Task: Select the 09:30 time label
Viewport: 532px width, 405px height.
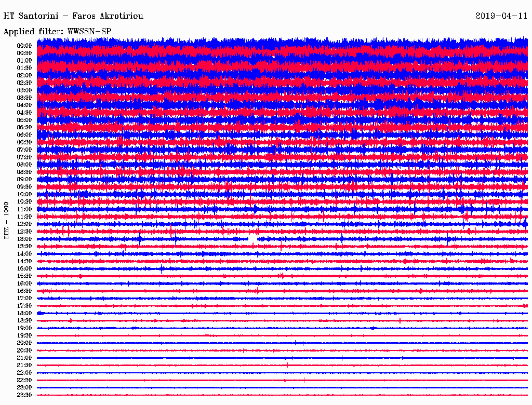Action: pyautogui.click(x=24, y=187)
